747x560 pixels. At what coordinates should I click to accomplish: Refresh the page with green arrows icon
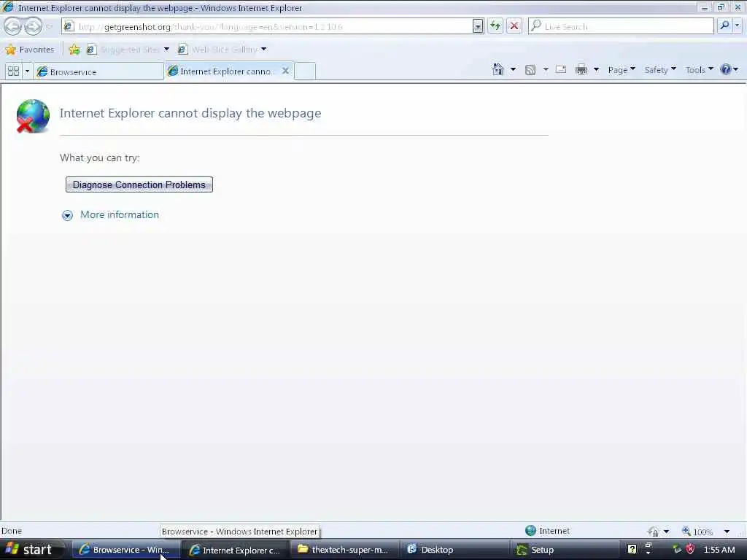coord(495,26)
